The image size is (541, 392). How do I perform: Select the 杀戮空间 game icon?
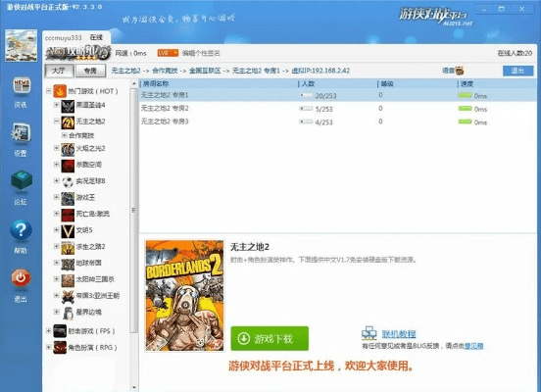[x=68, y=166]
